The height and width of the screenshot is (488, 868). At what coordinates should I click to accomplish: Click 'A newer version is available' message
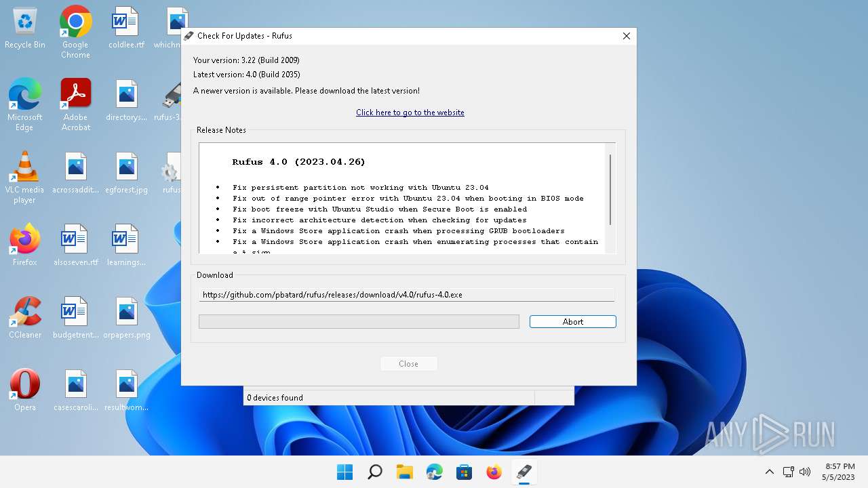[x=307, y=91]
